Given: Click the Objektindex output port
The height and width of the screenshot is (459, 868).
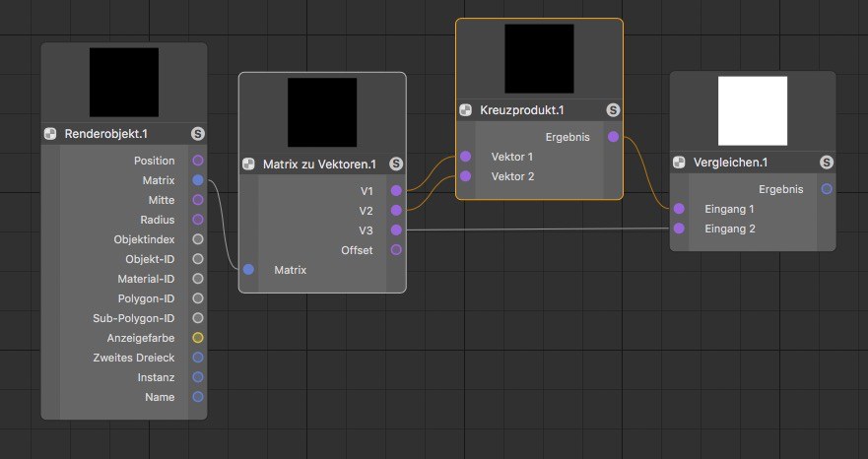Looking at the screenshot, I should click(x=198, y=239).
